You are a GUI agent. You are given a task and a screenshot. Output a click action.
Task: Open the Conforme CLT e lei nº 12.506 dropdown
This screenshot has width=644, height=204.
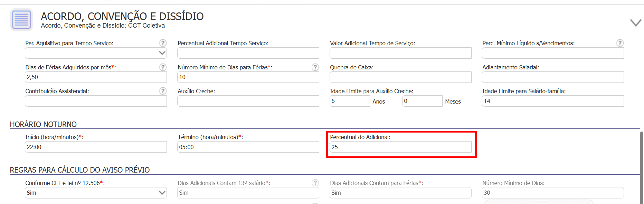point(162,193)
